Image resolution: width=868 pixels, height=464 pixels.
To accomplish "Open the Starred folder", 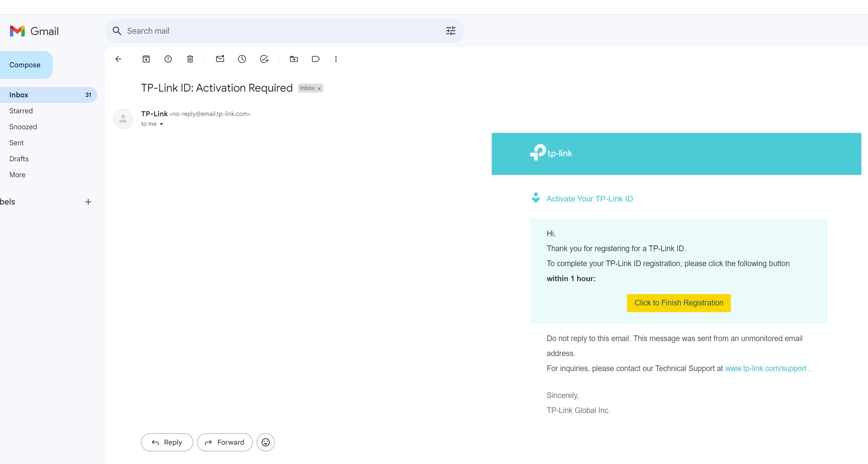I will pyautogui.click(x=21, y=111).
